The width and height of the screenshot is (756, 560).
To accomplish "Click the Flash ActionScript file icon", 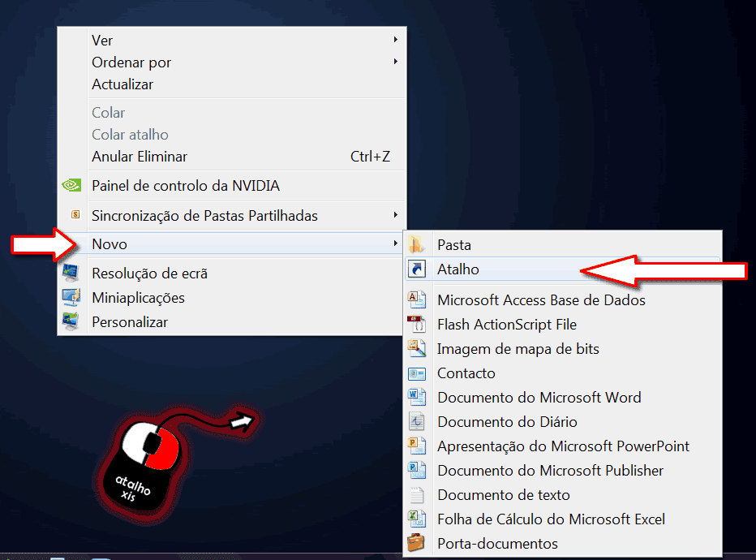I will 417,324.
